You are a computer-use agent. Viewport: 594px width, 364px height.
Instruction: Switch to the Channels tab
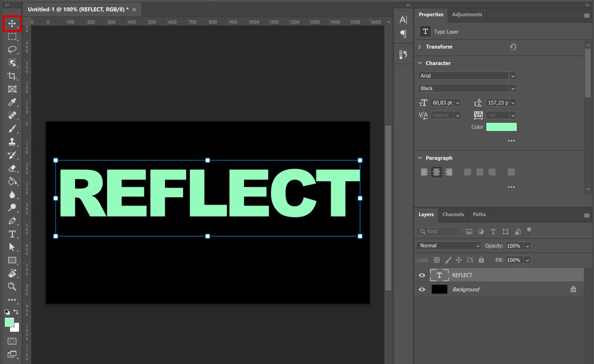point(453,214)
